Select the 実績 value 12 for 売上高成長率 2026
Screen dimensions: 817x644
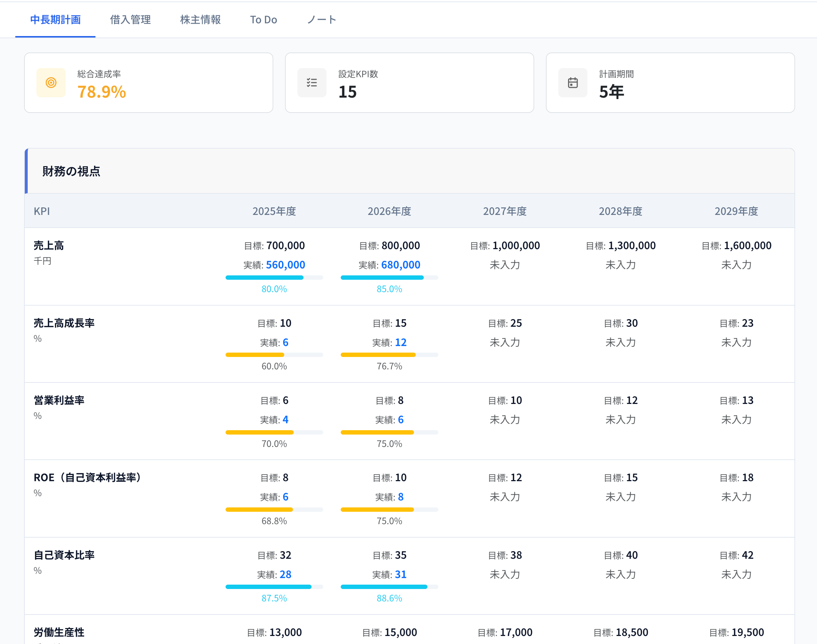coord(401,342)
